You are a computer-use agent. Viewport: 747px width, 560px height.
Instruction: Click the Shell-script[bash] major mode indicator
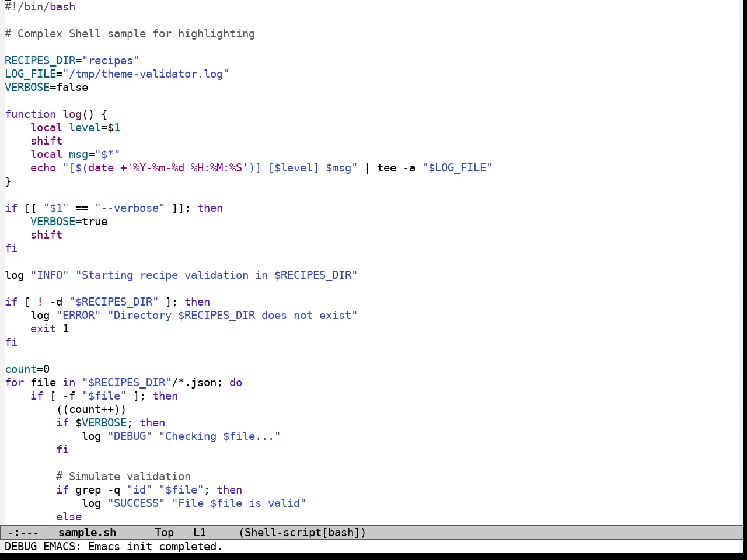(302, 533)
